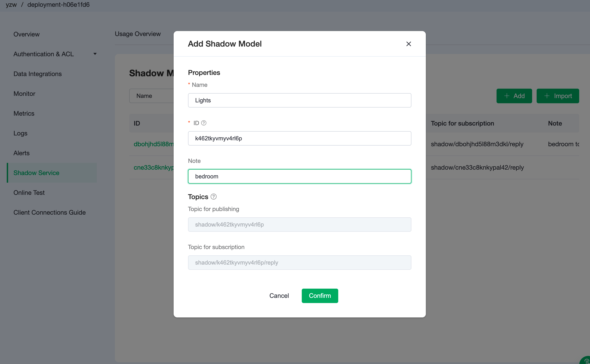Click the Topic for publishing field
This screenshot has width=590, height=364.
pyautogui.click(x=300, y=225)
